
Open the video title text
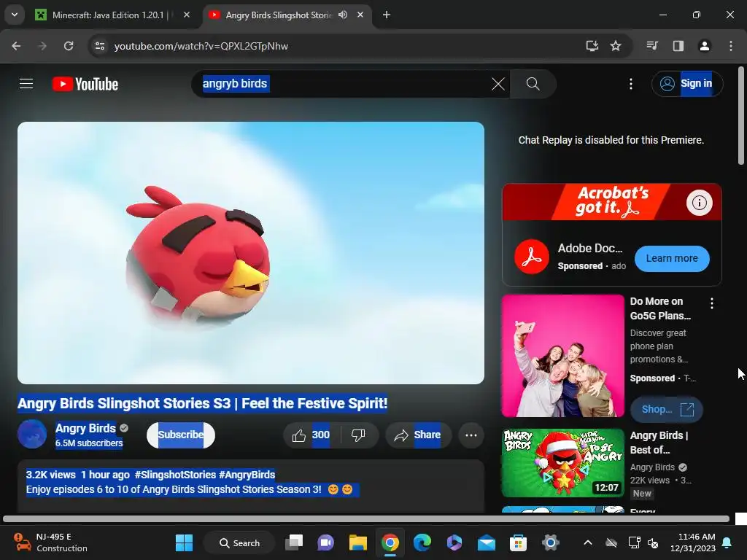(203, 403)
